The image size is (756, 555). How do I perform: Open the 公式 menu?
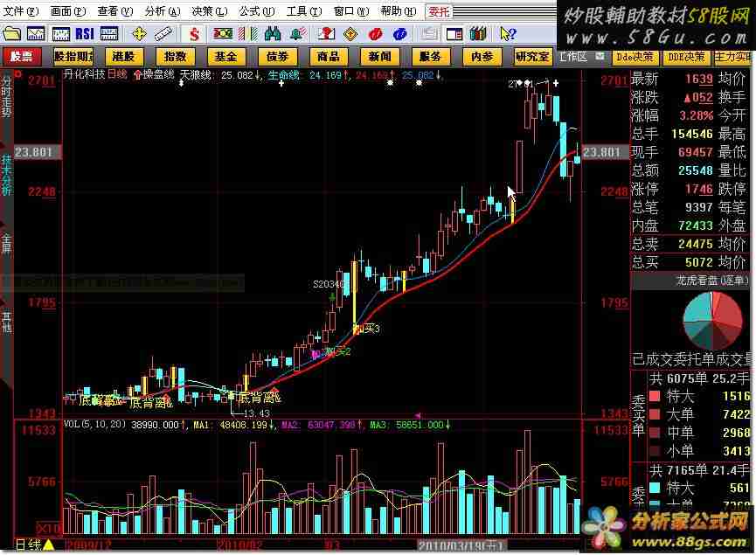[x=256, y=11]
